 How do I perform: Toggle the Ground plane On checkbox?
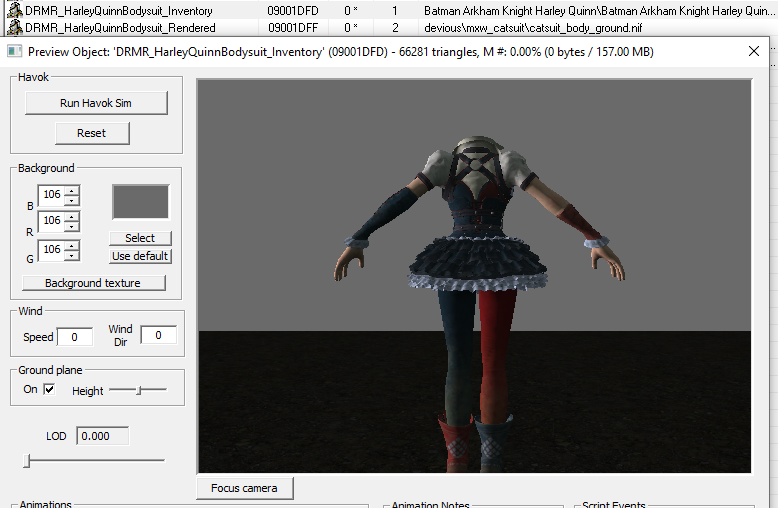(x=49, y=389)
